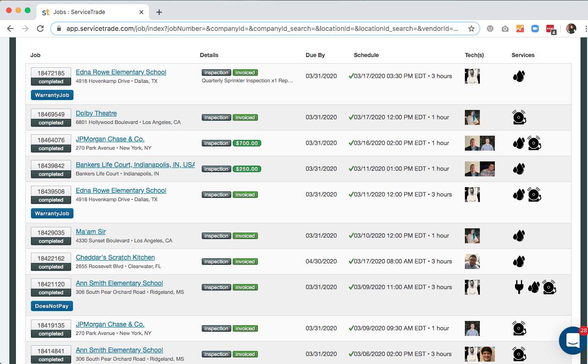Click alarm bell icon for job 18421120
Image resolution: width=588 pixels, height=364 pixels.
coord(549,287)
